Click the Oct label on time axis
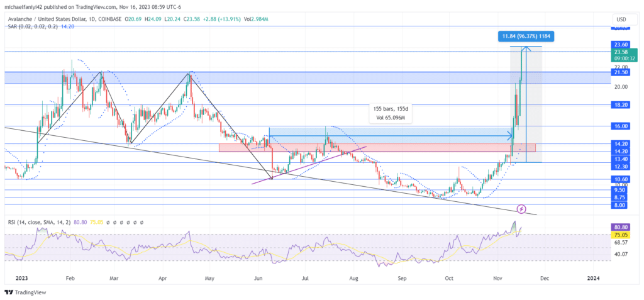Screen dimensions: 644x300 [449, 278]
